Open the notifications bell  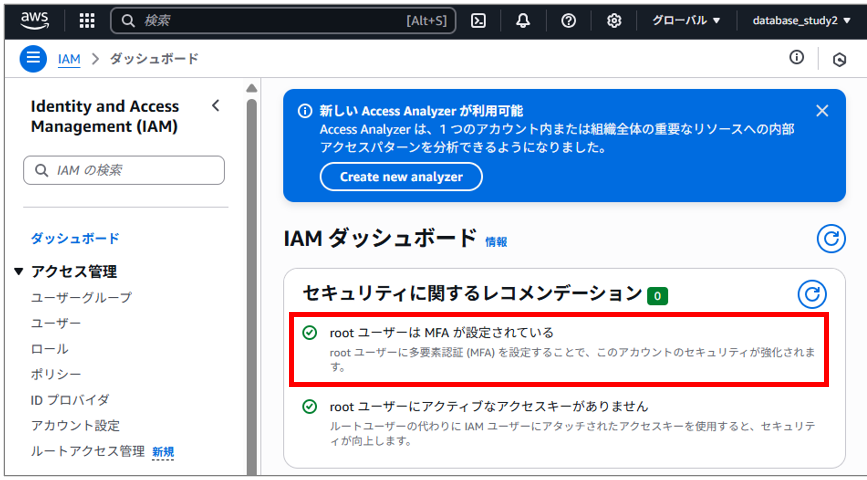point(523,21)
